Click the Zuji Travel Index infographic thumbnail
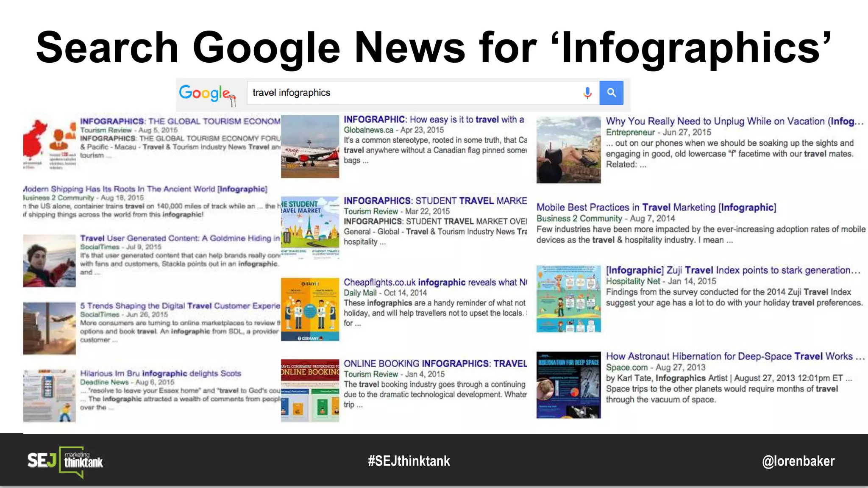 coord(569,299)
